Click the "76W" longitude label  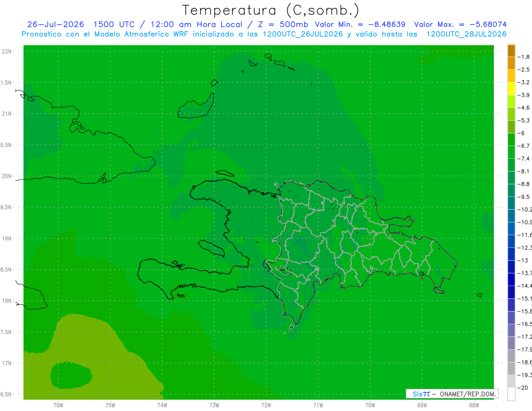coord(58,405)
